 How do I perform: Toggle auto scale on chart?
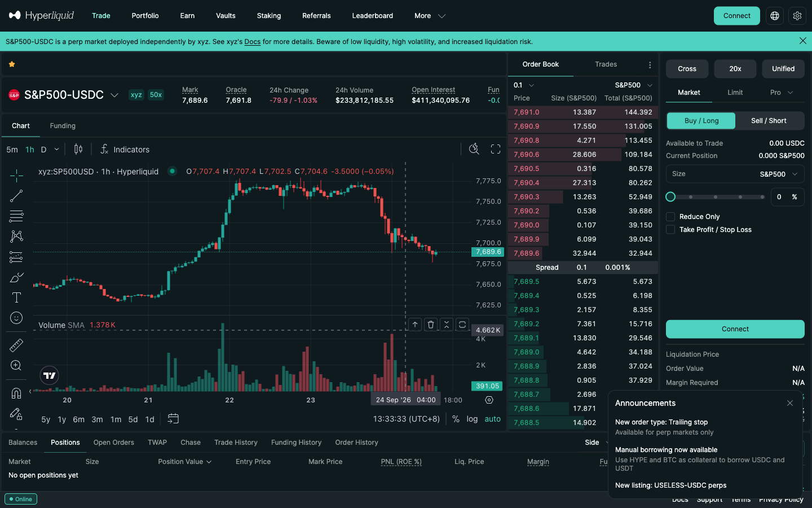point(493,419)
